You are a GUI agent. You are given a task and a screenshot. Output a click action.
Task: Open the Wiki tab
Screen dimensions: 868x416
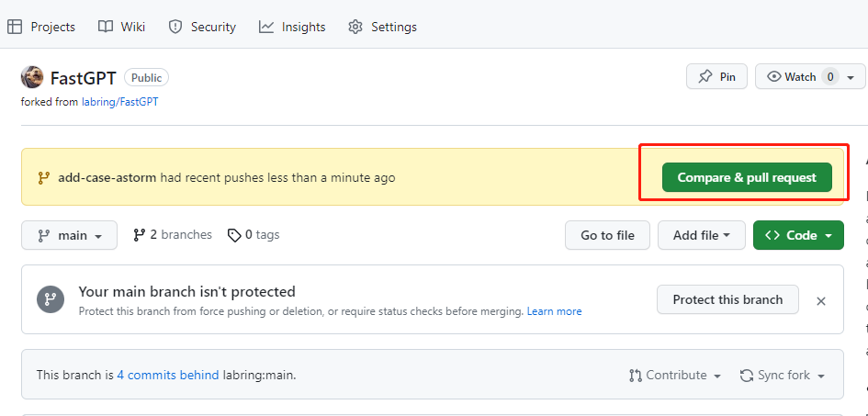[122, 27]
